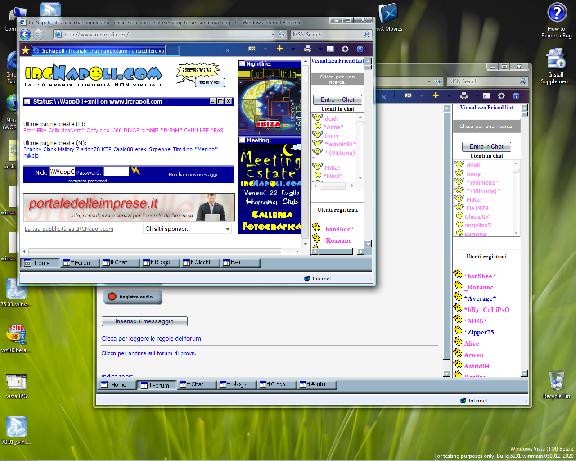Go back in front browser window
576x461 pixels.
pos(25,34)
